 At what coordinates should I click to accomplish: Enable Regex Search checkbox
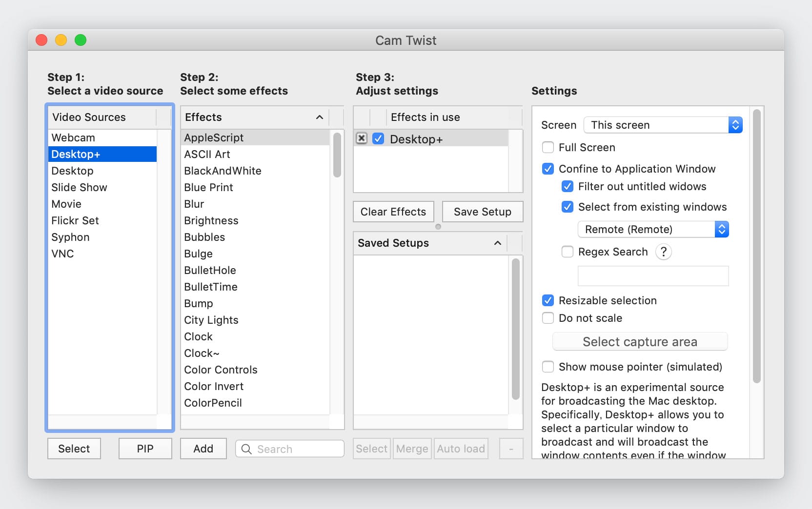point(568,252)
